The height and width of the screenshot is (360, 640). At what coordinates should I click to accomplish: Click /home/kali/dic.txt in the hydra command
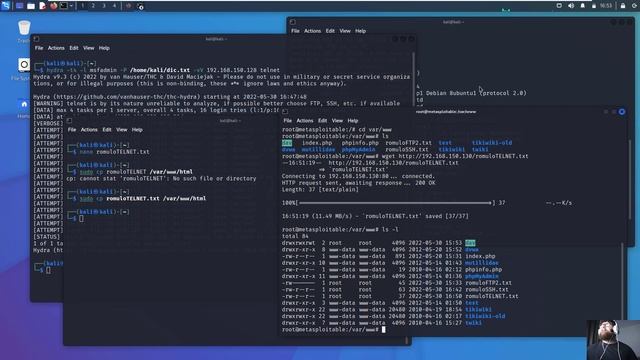point(160,70)
